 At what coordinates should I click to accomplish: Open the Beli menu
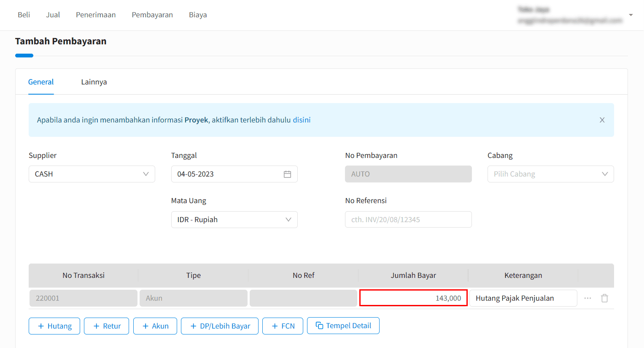click(24, 15)
